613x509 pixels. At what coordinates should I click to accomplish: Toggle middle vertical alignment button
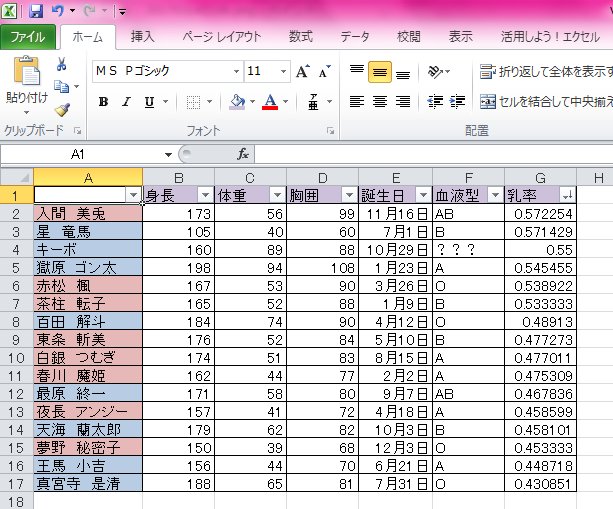pyautogui.click(x=379, y=71)
